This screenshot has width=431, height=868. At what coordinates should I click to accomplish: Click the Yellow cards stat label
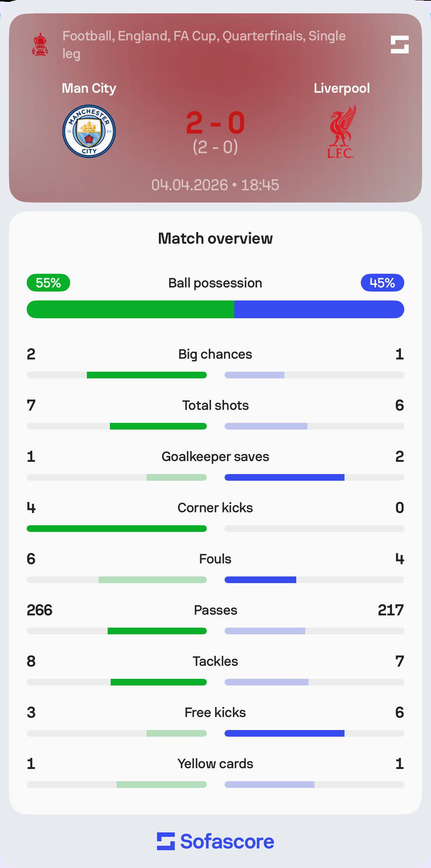pos(215,764)
